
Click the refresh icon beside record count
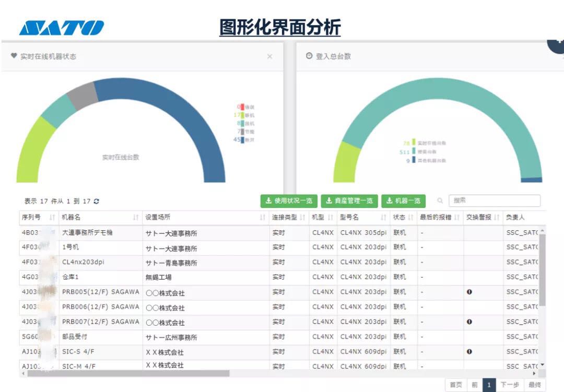point(96,201)
